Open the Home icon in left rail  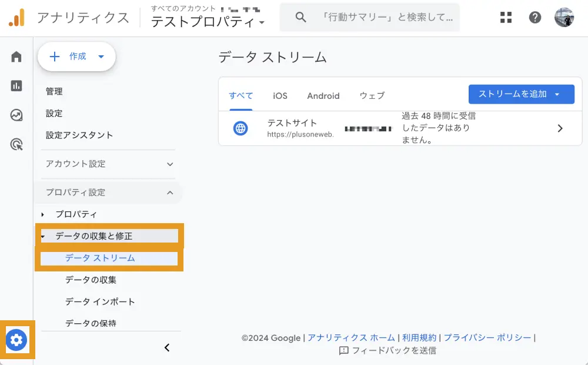pos(16,57)
